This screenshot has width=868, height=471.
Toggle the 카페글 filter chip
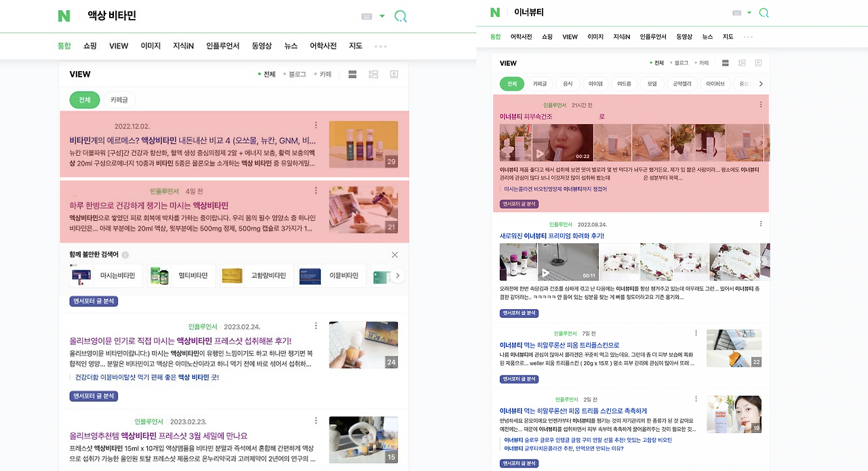click(x=121, y=100)
